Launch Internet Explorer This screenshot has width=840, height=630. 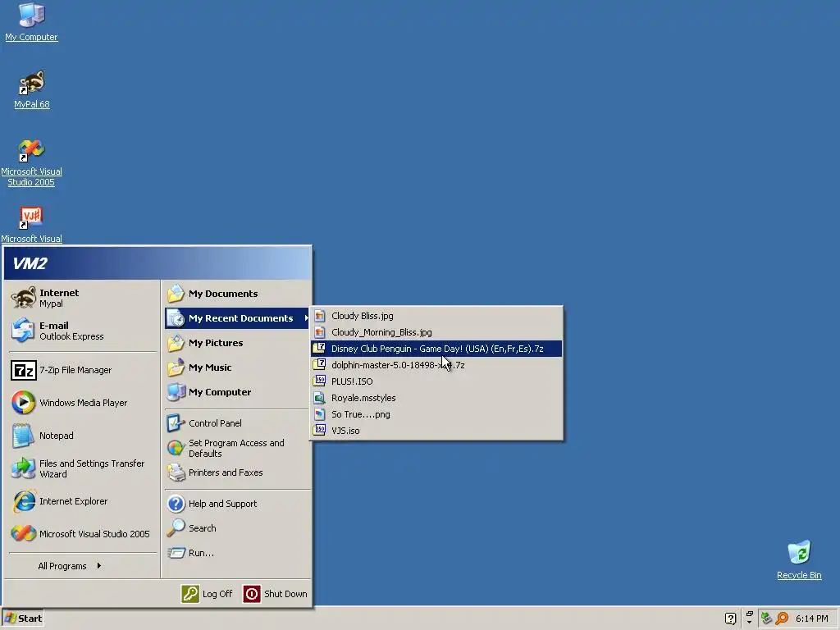pyautogui.click(x=82, y=501)
